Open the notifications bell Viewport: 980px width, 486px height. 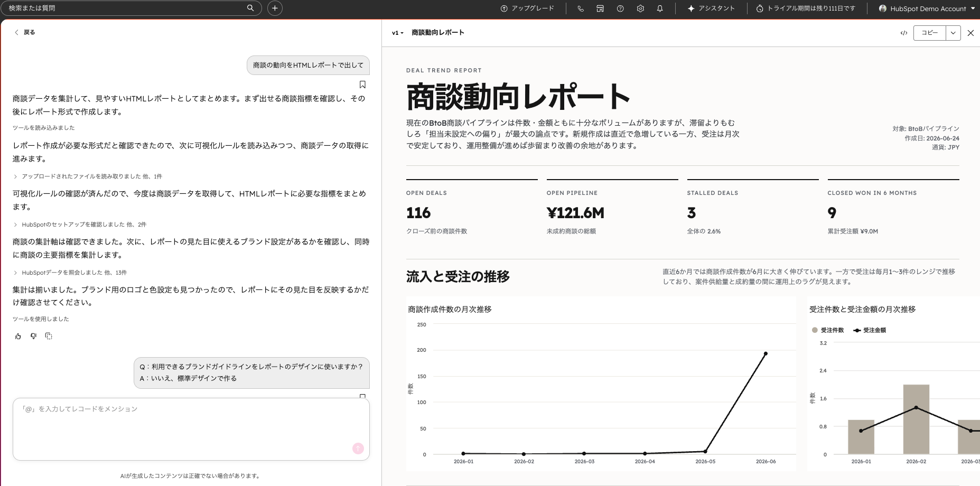(x=660, y=8)
